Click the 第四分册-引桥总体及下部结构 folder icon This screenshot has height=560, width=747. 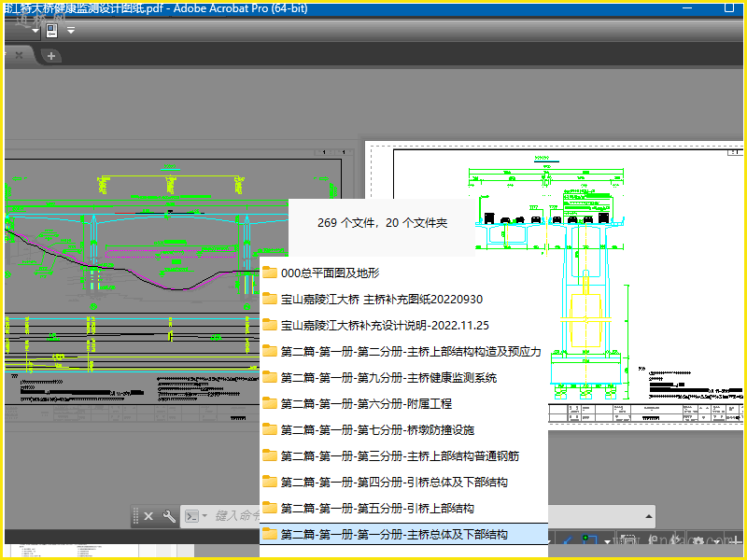[270, 483]
